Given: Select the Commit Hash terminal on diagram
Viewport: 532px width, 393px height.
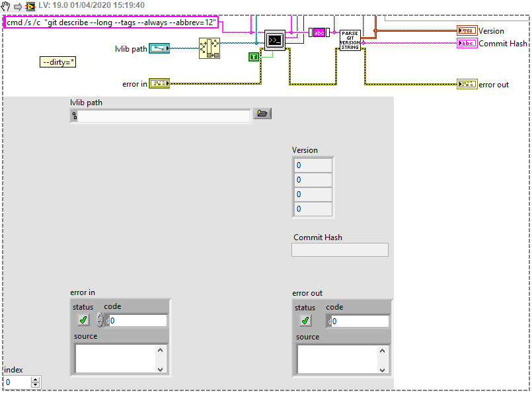Looking at the screenshot, I should click(467, 43).
